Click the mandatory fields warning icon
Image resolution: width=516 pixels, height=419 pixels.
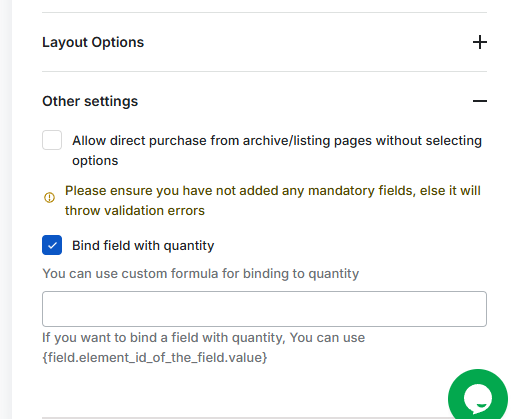(x=49, y=197)
